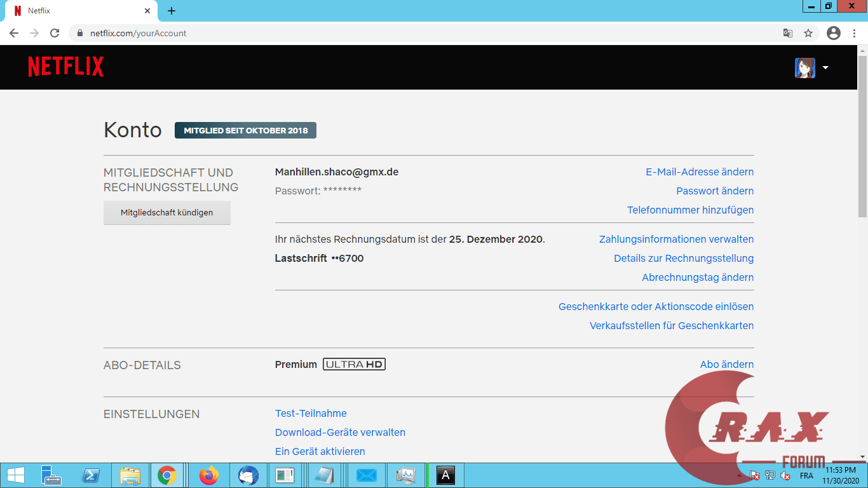Click the Konto page heading
This screenshot has height=488, width=868.
[133, 130]
